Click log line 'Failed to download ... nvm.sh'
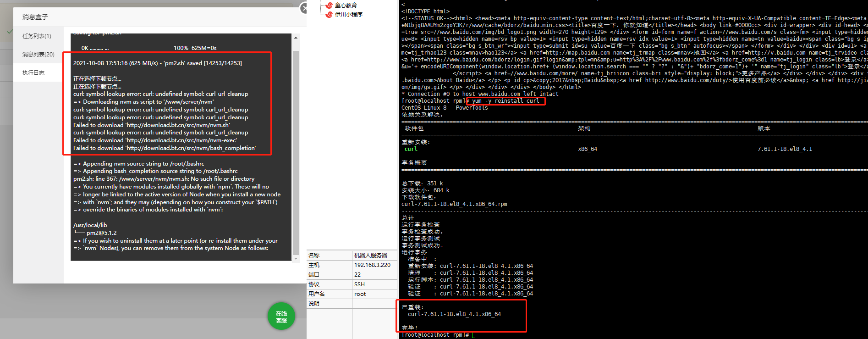 click(x=152, y=125)
